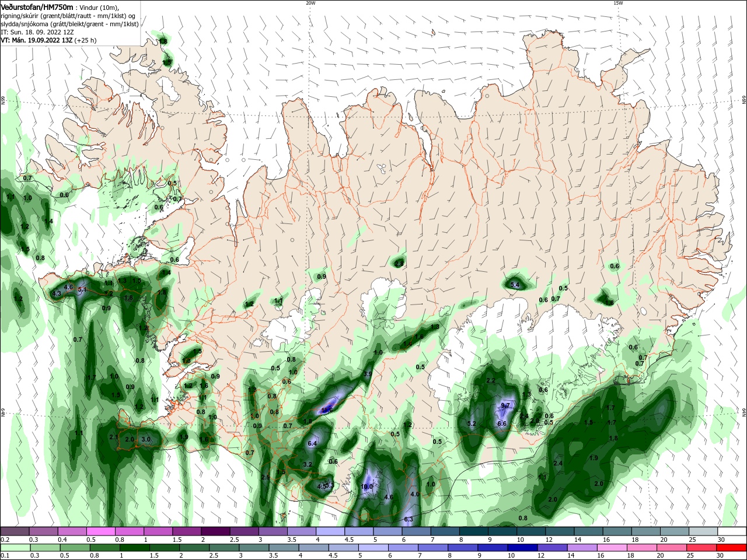Click the 10.0 precipitation value
This screenshot has height=560, width=747.
point(366,487)
